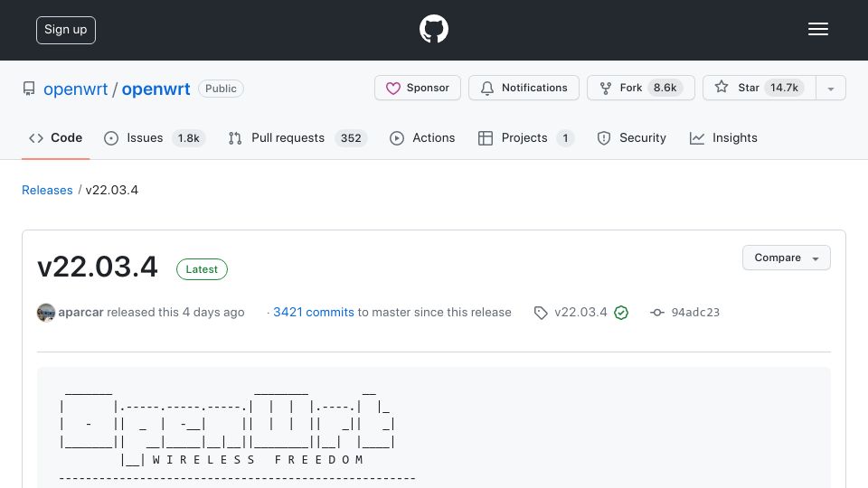Switch to the Issues tab
The image size is (868, 488).
(155, 137)
